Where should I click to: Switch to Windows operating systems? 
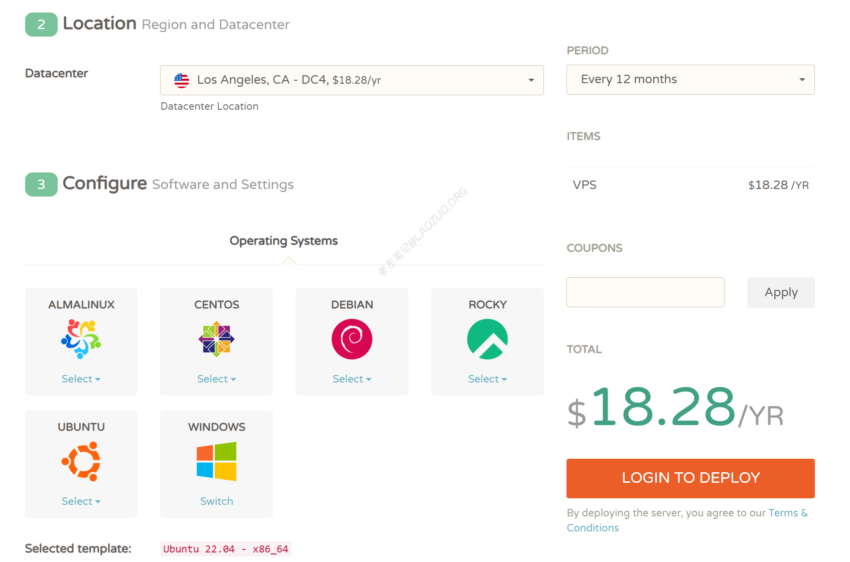[x=216, y=501]
